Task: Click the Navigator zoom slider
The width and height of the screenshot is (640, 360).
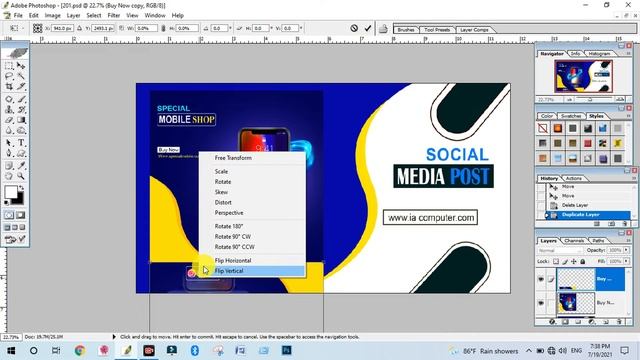Action: pyautogui.click(x=591, y=99)
